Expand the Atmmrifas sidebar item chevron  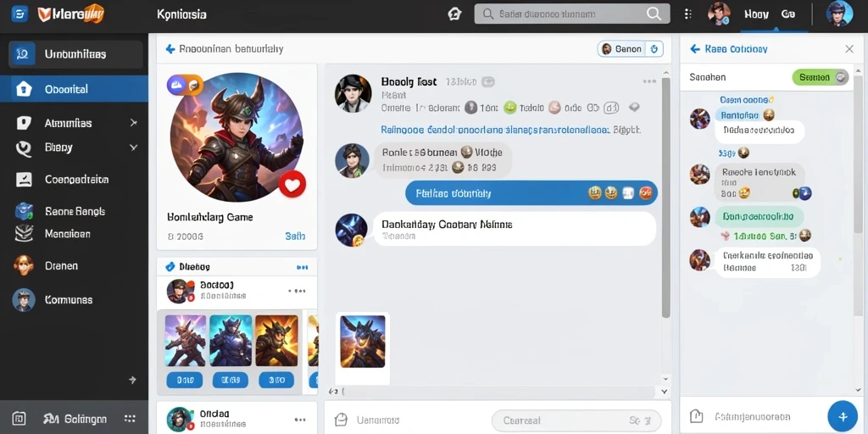pos(133,122)
